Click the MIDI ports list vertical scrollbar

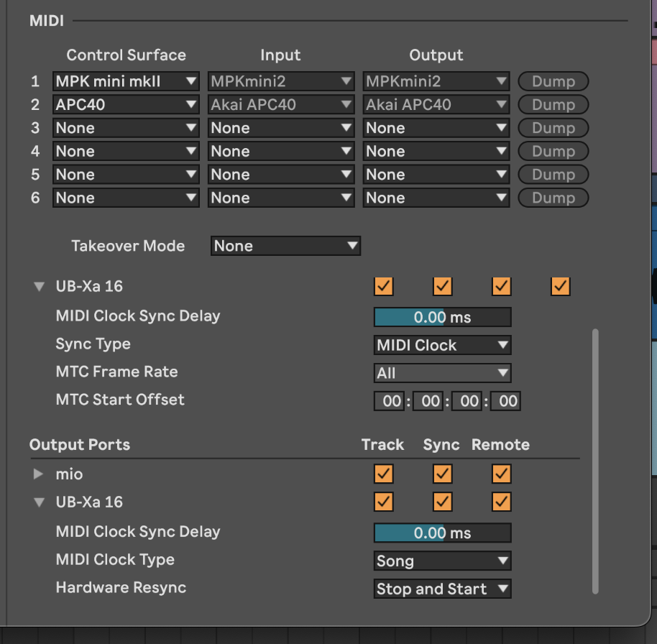(595, 461)
